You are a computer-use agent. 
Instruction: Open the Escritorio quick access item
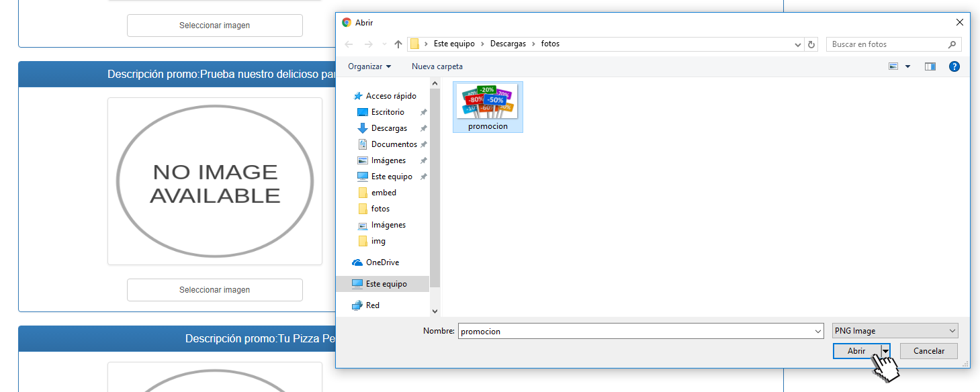(x=388, y=112)
